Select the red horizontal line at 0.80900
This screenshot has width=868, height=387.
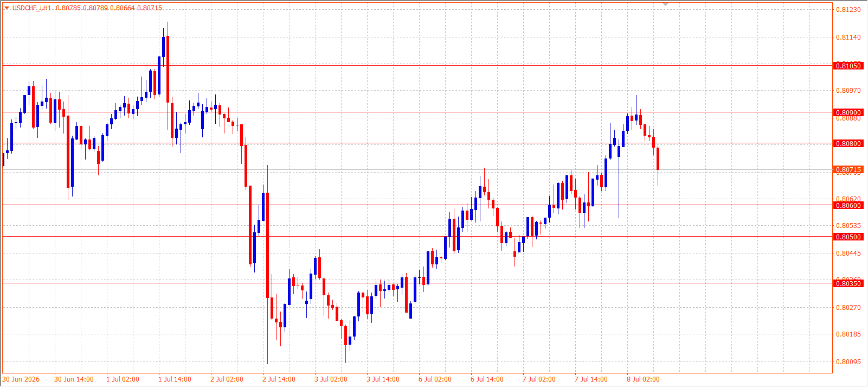(416, 112)
